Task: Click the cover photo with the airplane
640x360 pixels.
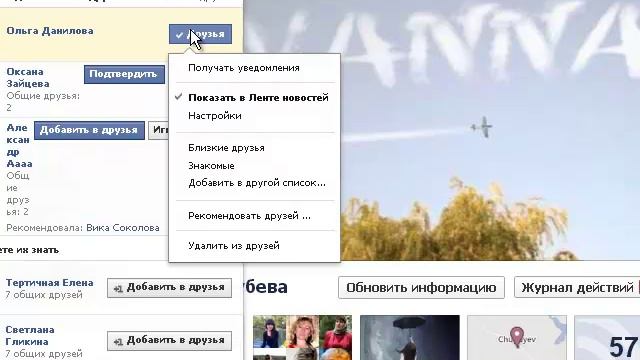Action: pos(442,130)
